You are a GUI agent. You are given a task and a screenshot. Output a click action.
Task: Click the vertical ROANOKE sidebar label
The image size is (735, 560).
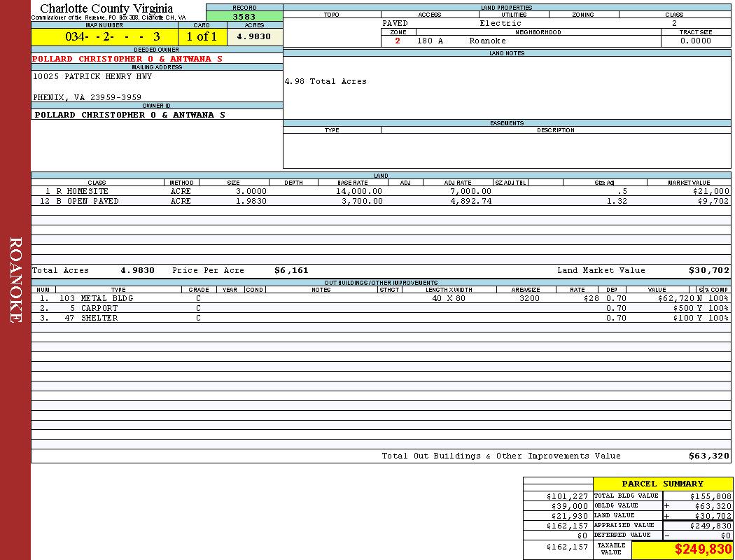15,280
